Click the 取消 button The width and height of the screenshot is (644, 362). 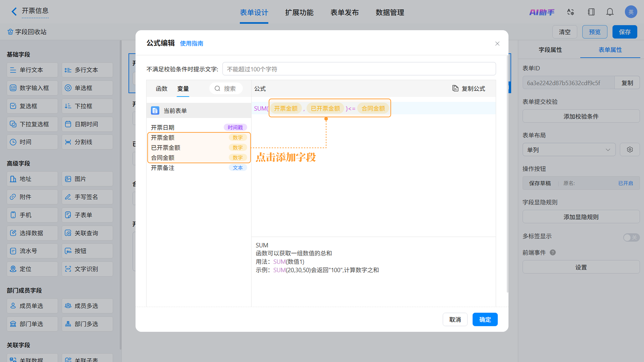455,320
